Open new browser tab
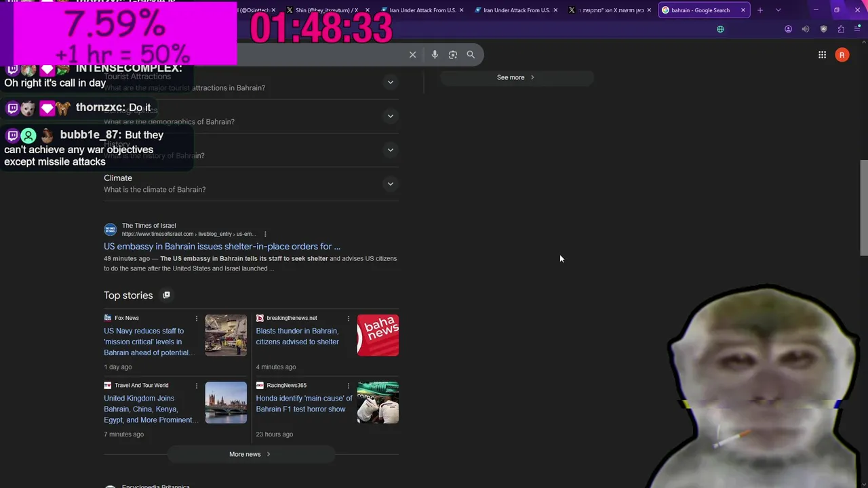This screenshot has height=488, width=868. pos(760,10)
